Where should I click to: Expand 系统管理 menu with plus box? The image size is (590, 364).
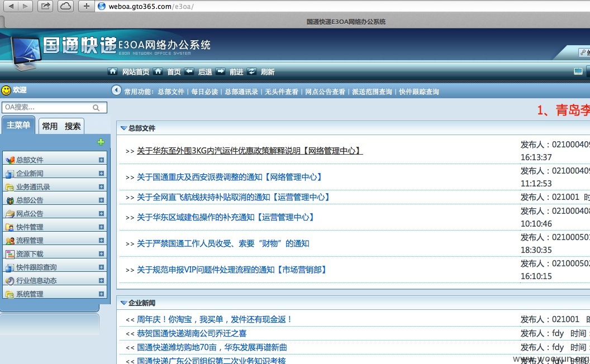point(101,294)
